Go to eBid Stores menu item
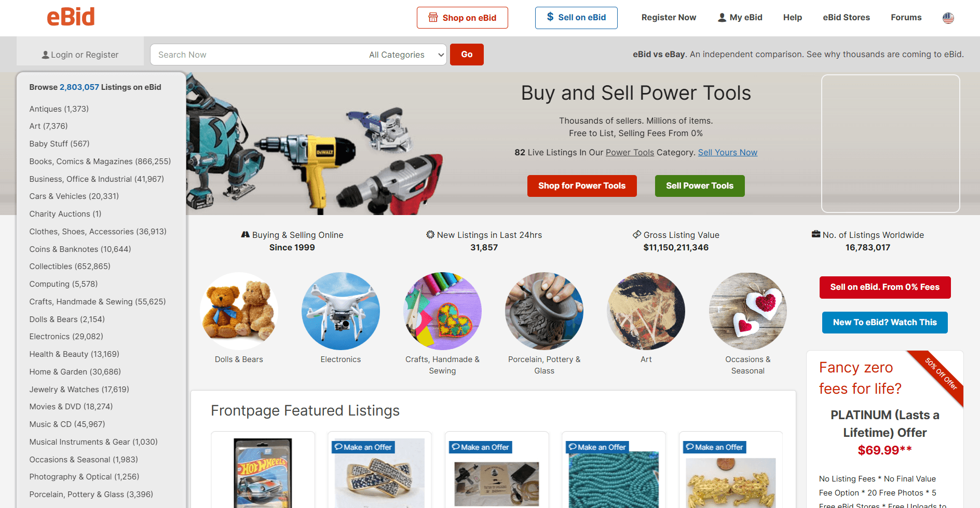This screenshot has height=508, width=980. pos(846,18)
